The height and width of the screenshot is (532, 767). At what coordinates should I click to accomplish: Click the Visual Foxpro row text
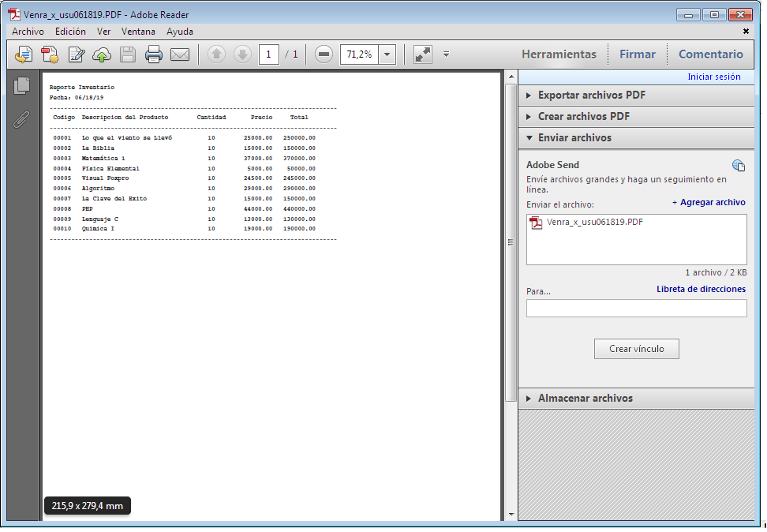tap(105, 178)
